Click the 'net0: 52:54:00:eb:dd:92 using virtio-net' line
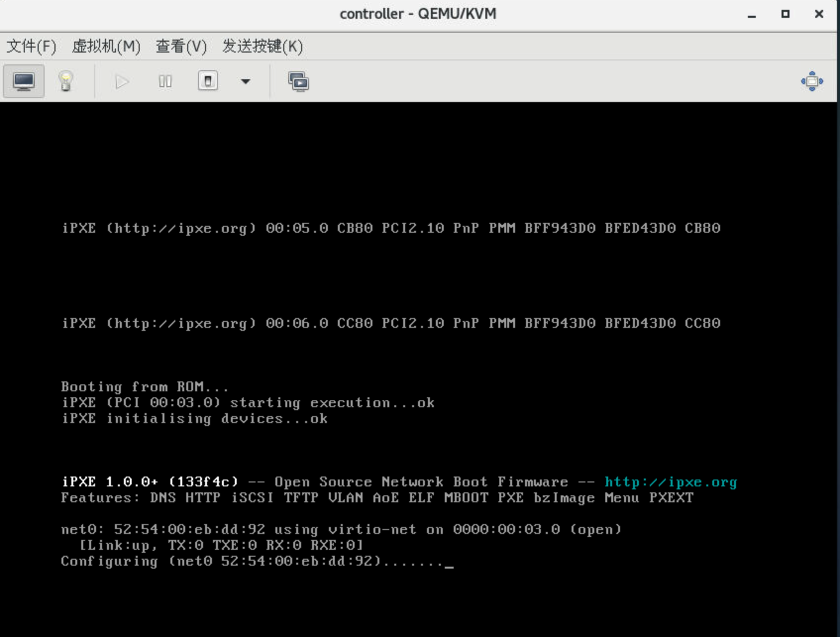 (341, 530)
